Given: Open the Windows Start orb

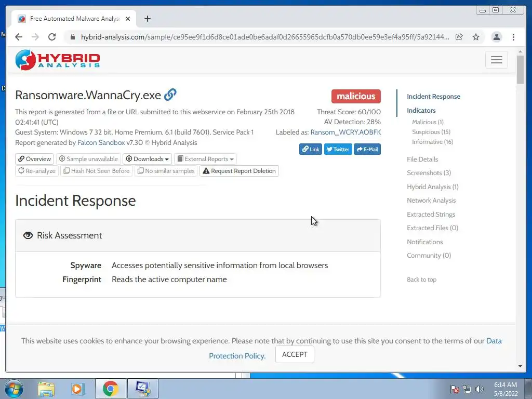Looking at the screenshot, I should point(14,389).
